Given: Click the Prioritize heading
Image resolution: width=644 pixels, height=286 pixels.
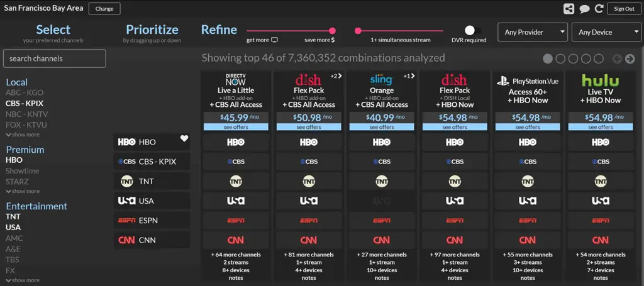Looking at the screenshot, I should (x=152, y=30).
